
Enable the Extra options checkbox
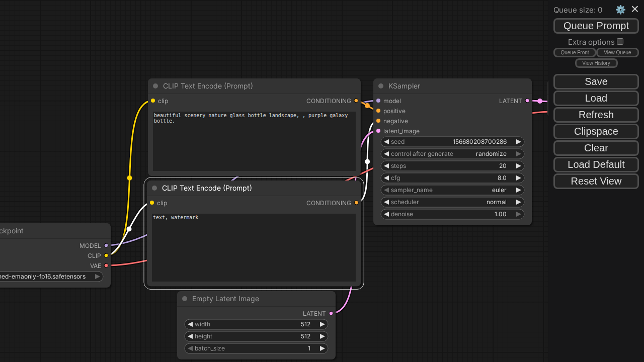coord(620,42)
